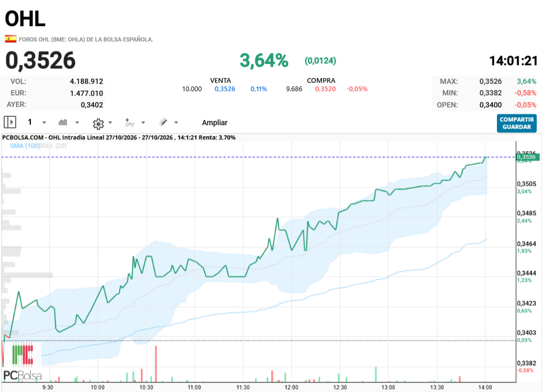Click the area chart type icon
This screenshot has width=543, height=392.
63,122
